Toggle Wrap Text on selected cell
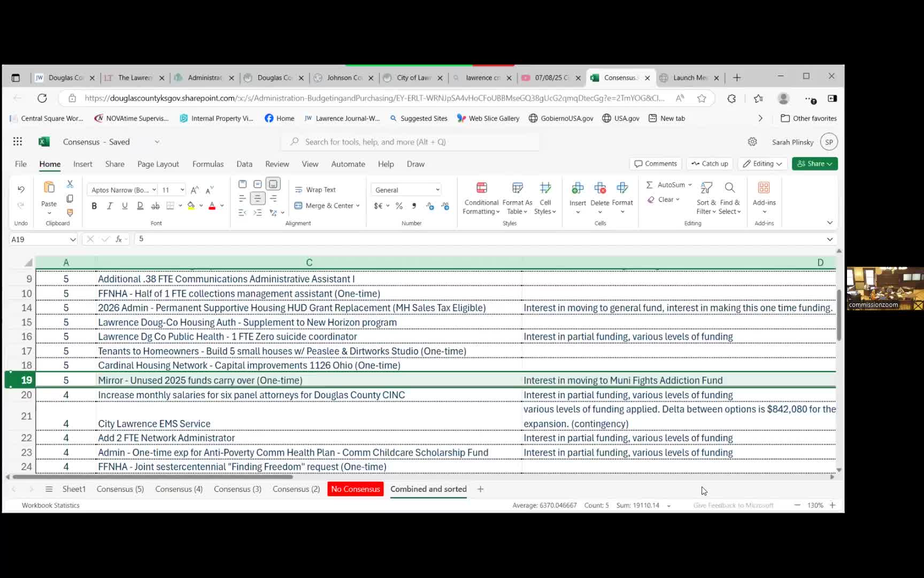This screenshot has height=578, width=924. tap(315, 190)
